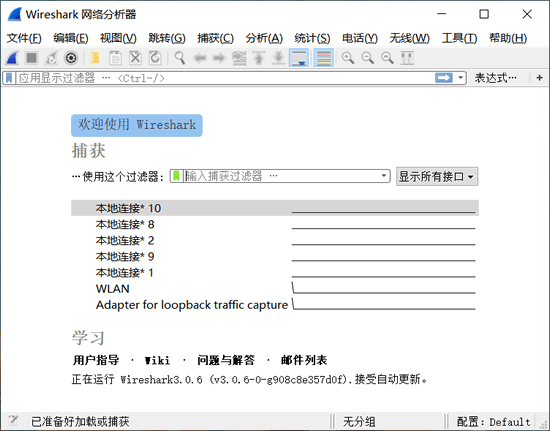Click display filter bookmark icon
The width and height of the screenshot is (550, 431).
click(9, 78)
